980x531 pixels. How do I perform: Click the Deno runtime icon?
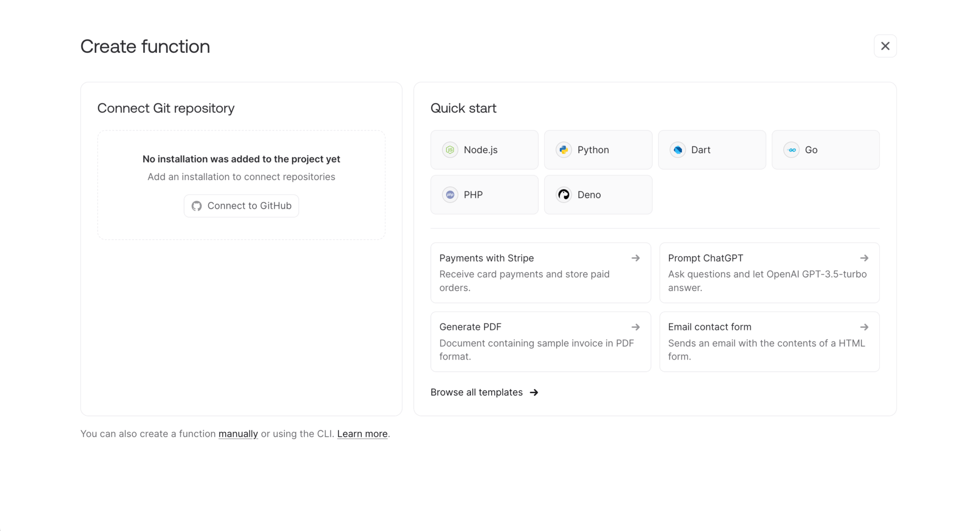[564, 195]
